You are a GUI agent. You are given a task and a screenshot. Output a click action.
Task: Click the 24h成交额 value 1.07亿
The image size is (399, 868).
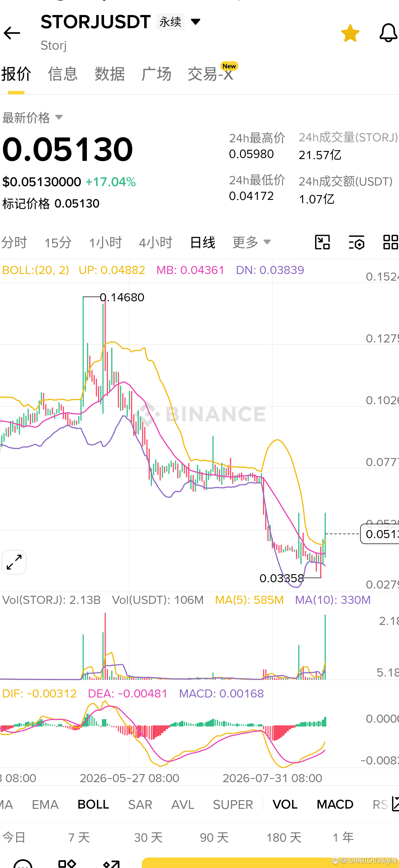[x=317, y=199]
